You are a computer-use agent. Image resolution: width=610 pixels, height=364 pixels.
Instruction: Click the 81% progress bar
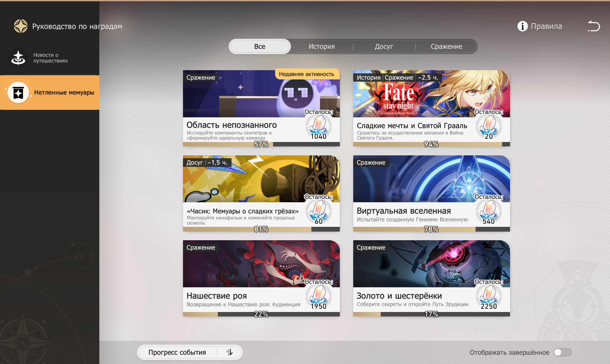[x=261, y=229]
